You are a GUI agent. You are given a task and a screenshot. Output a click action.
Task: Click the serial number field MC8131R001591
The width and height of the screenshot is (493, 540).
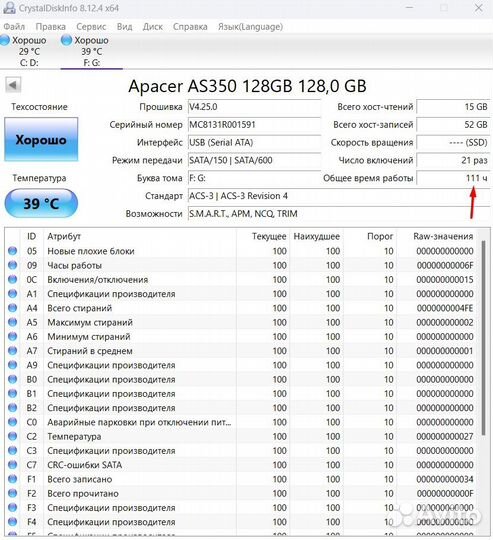click(254, 125)
